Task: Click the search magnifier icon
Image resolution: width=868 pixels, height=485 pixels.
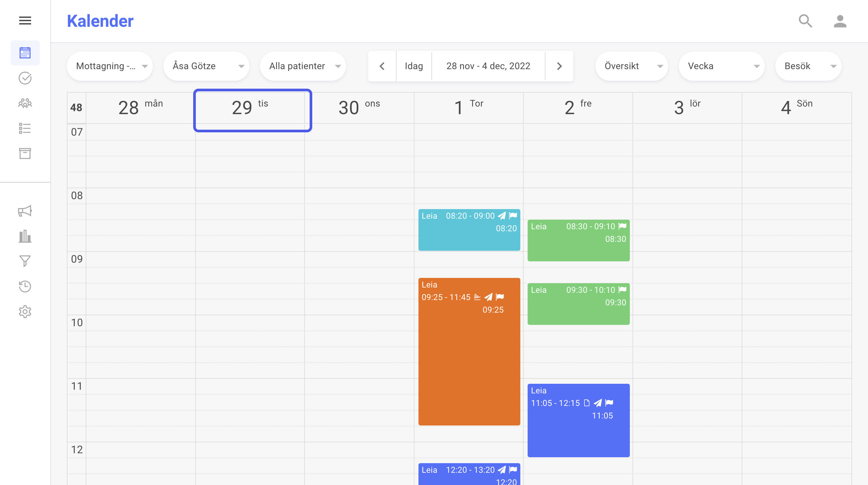Action: coord(805,21)
